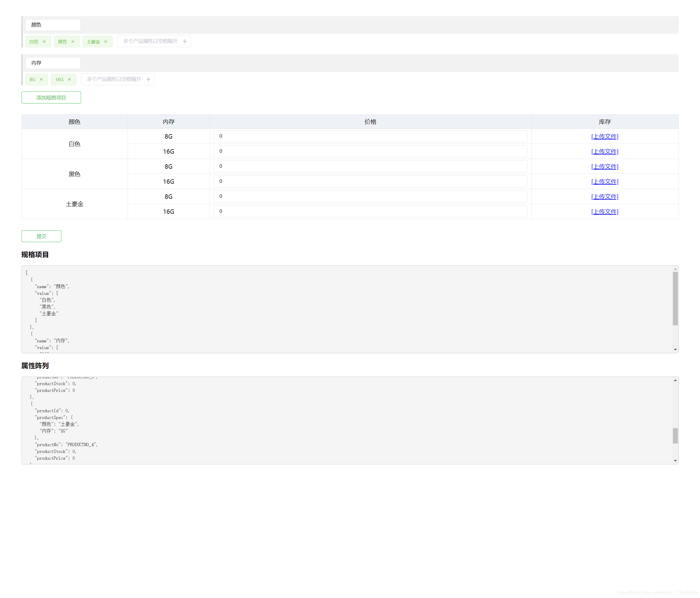The image size is (700, 598).
Task: Click scrollbar thumb in 规格项目 box
Action: coord(675,299)
